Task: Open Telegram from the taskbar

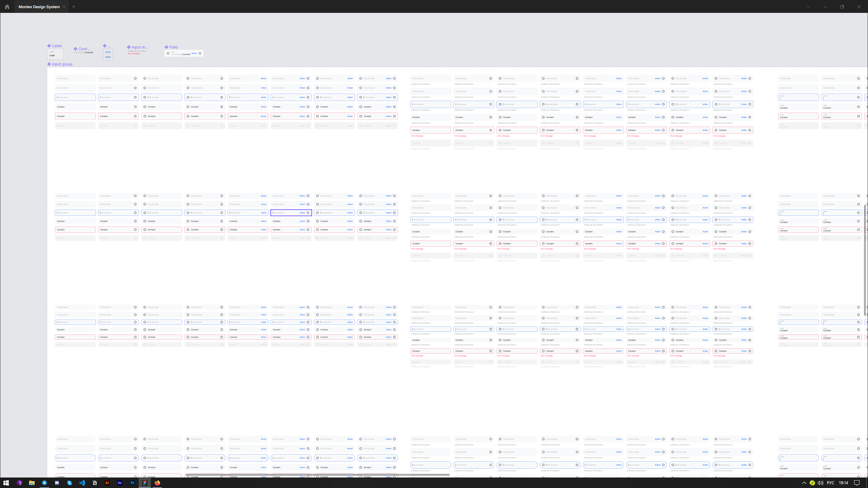Action: (44, 483)
